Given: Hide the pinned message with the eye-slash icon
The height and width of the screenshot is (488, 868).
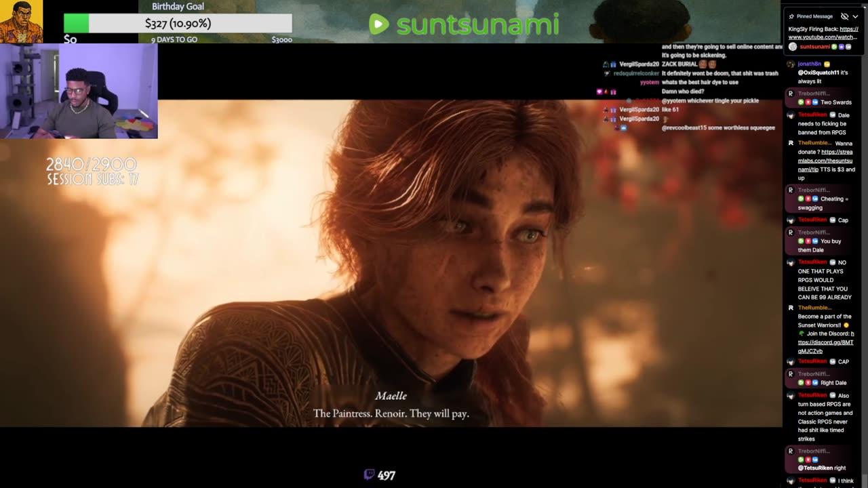Looking at the screenshot, I should [844, 16].
